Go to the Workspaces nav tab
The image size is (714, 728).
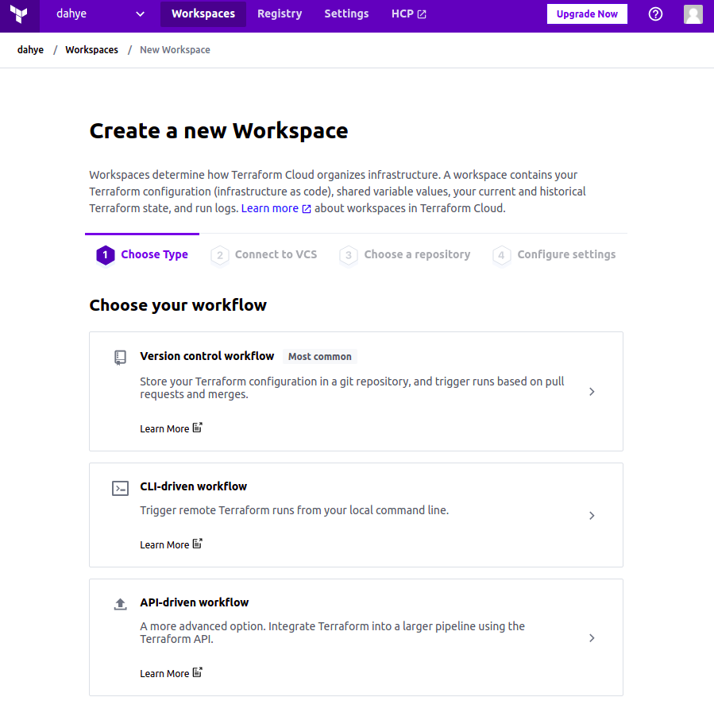(x=203, y=14)
